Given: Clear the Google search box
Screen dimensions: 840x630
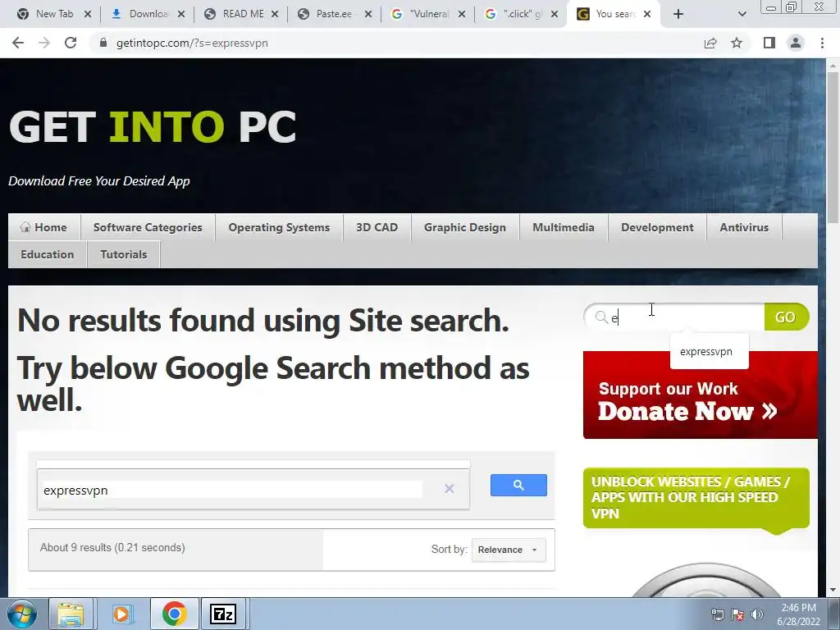Looking at the screenshot, I should pyautogui.click(x=449, y=489).
